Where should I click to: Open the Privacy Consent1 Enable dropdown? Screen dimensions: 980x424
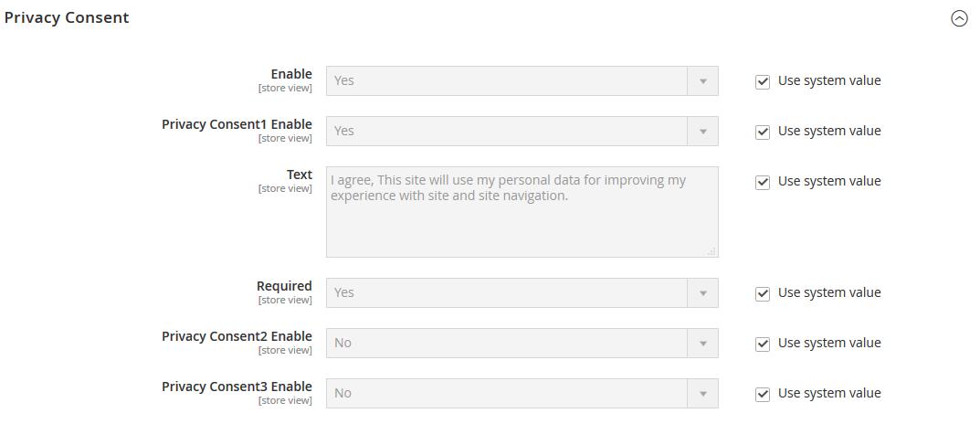507,131
